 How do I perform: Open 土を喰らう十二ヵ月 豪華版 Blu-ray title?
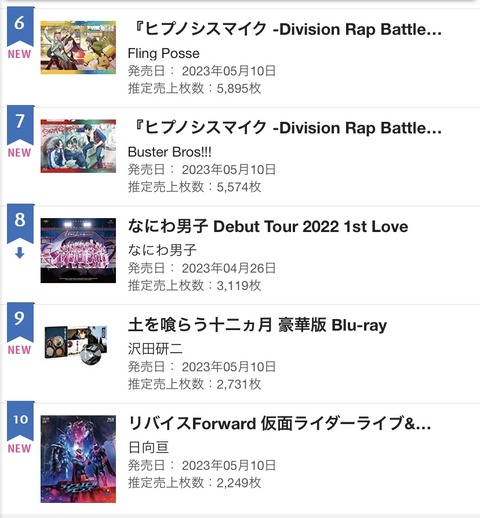click(257, 325)
